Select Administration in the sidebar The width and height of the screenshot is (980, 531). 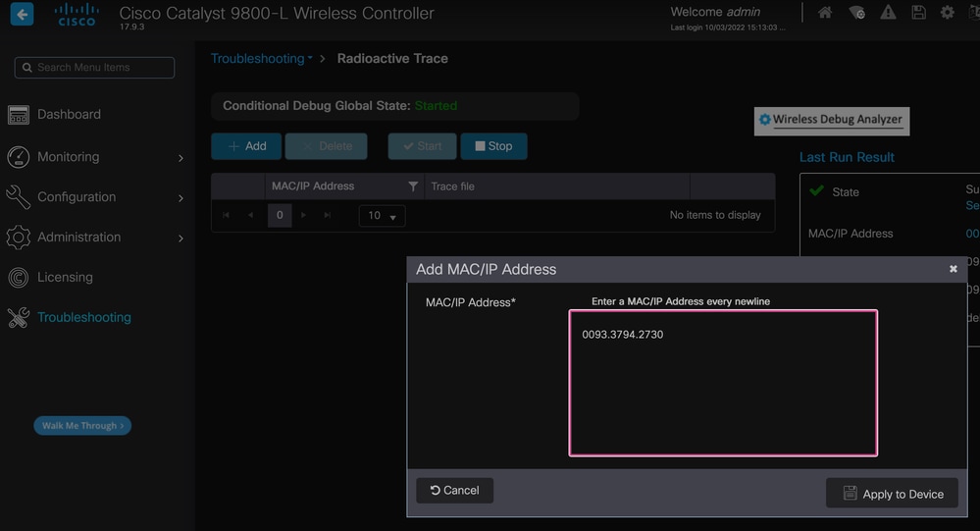pos(78,238)
